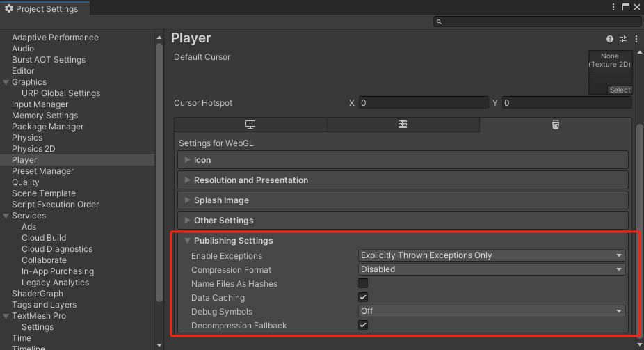Select Quality in the settings list

pos(26,182)
